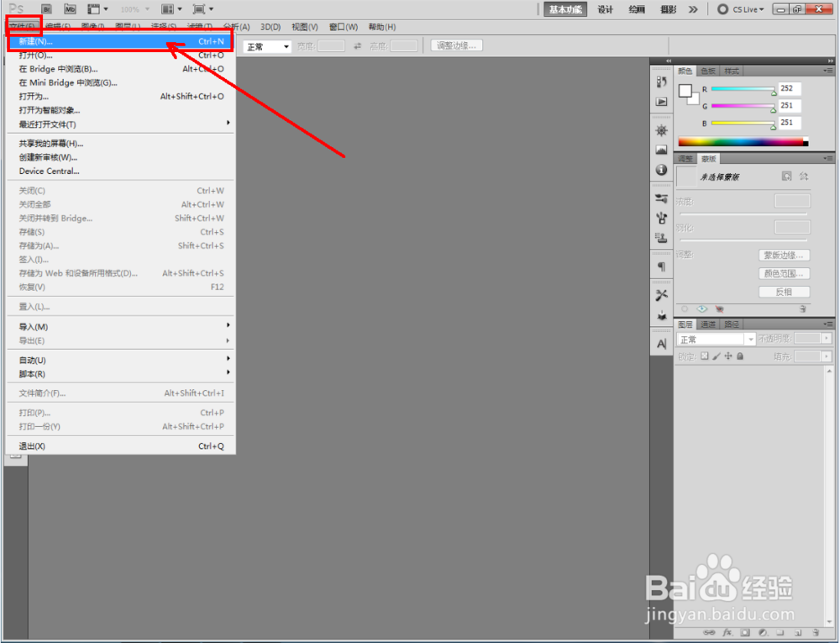The image size is (840, 643).
Task: Click the 反相 button
Action: 784,292
